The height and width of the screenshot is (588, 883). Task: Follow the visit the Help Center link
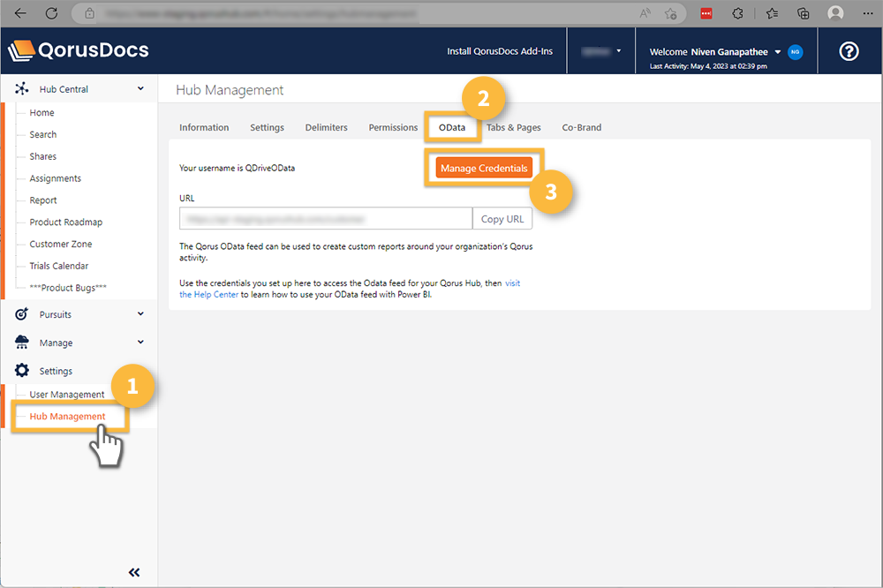point(208,295)
